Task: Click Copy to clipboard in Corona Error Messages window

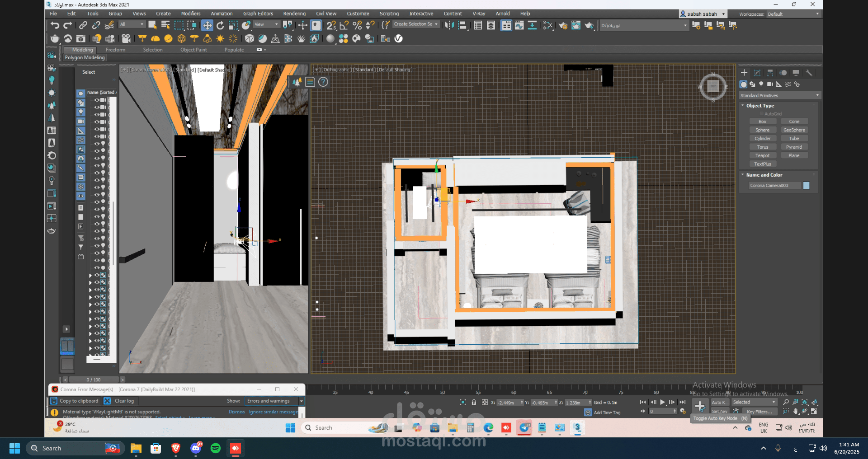Action: pyautogui.click(x=75, y=401)
